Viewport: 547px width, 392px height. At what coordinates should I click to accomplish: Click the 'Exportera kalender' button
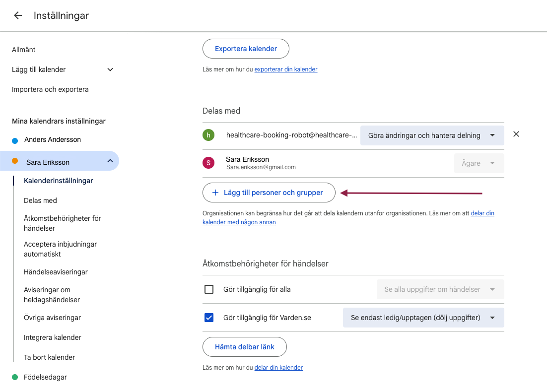[246, 49]
